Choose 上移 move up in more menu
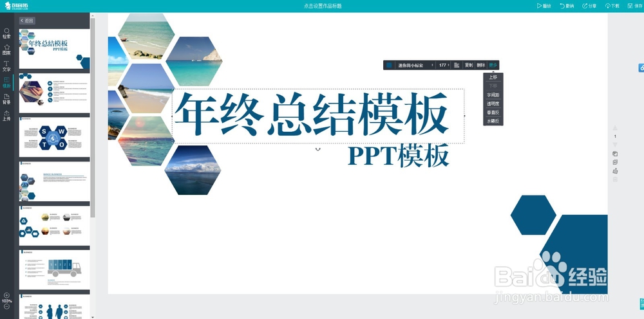This screenshot has width=644, height=319. (x=493, y=77)
